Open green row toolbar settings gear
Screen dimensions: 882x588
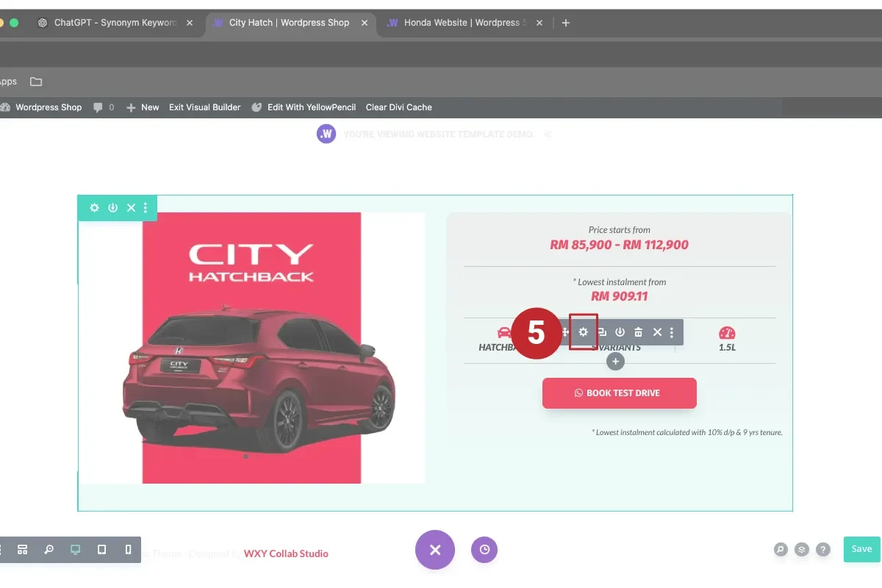[94, 208]
